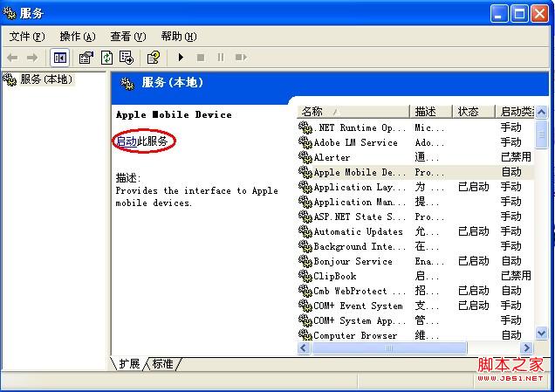
Task: Select the Bonjour Service row
Action: (415, 261)
